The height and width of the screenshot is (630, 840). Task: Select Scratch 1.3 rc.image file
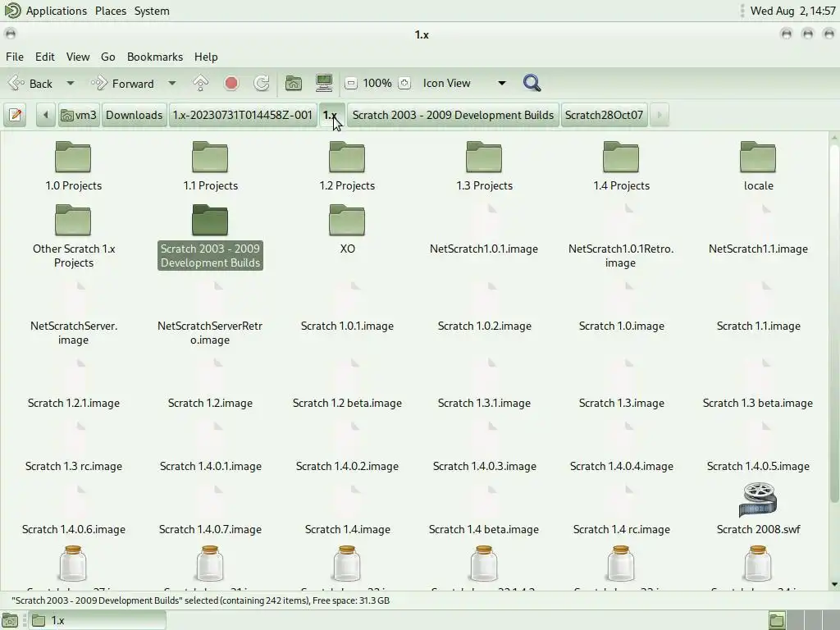(73, 466)
